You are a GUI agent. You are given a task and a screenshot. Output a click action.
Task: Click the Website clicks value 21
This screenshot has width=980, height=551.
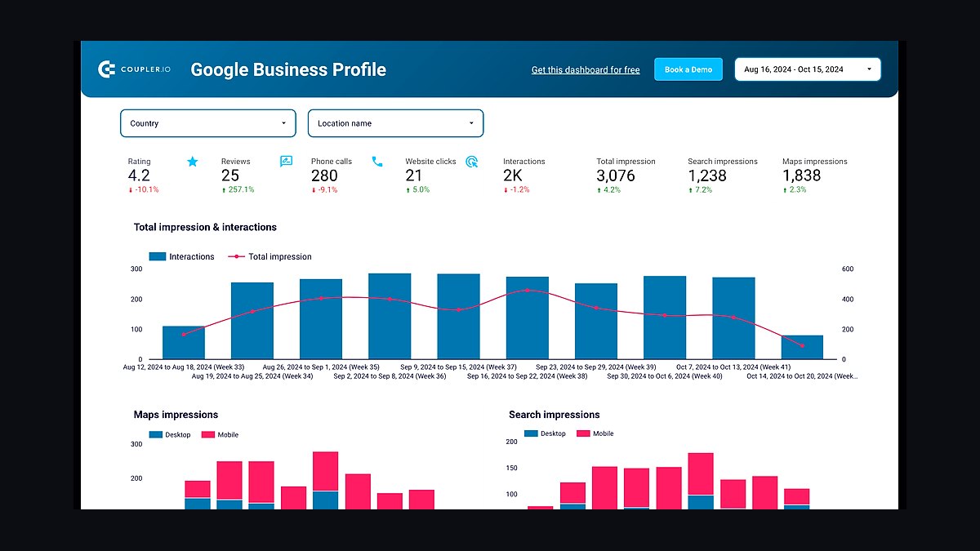pyautogui.click(x=414, y=176)
